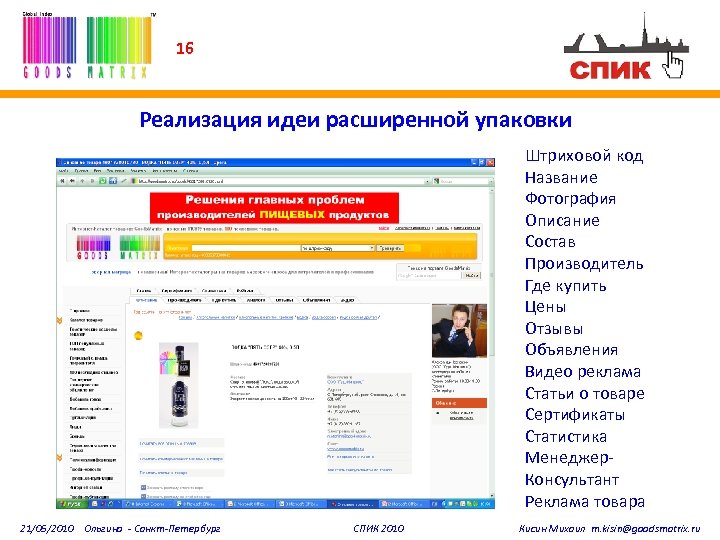Click the browser address bar
Screen dimensions: 720x540
280,181
